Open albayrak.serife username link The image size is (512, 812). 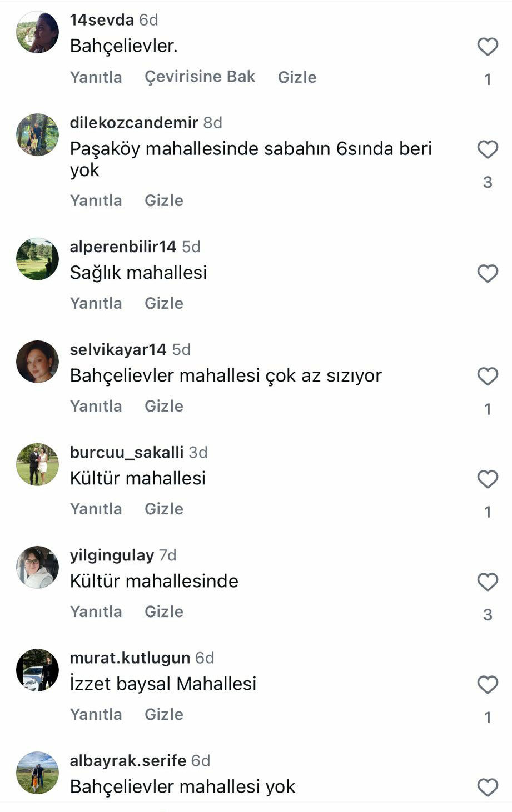tap(128, 761)
